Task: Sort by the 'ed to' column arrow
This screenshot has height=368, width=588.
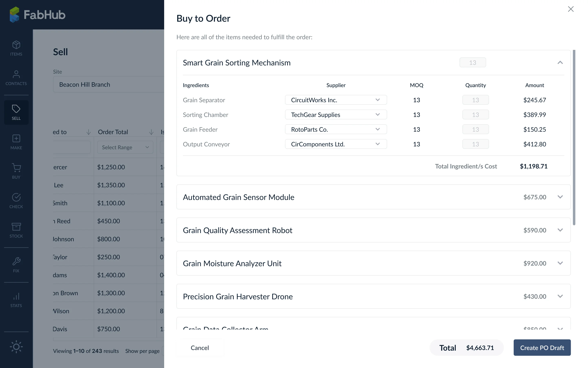Action: pyautogui.click(x=89, y=132)
